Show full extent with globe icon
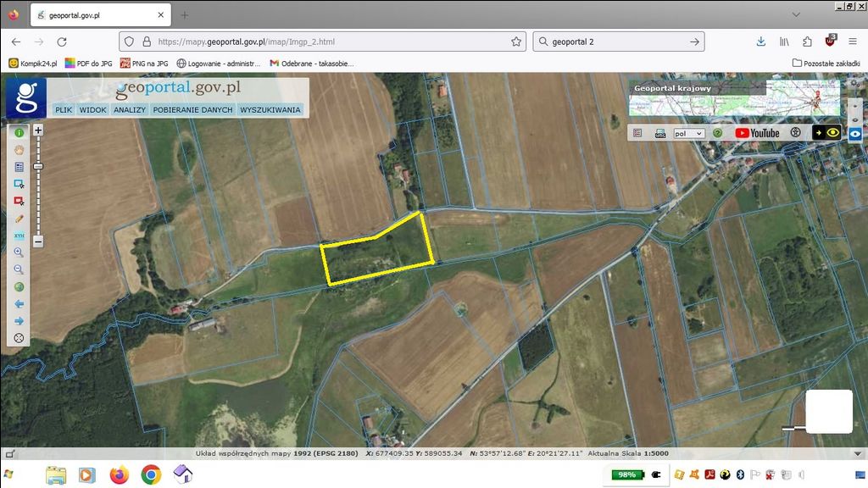This screenshot has width=868, height=488. [x=19, y=286]
